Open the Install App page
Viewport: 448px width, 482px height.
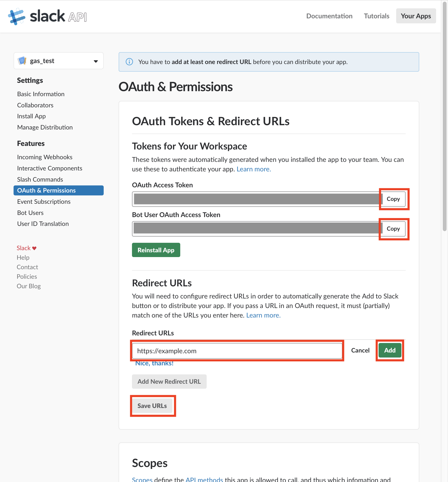pos(31,116)
